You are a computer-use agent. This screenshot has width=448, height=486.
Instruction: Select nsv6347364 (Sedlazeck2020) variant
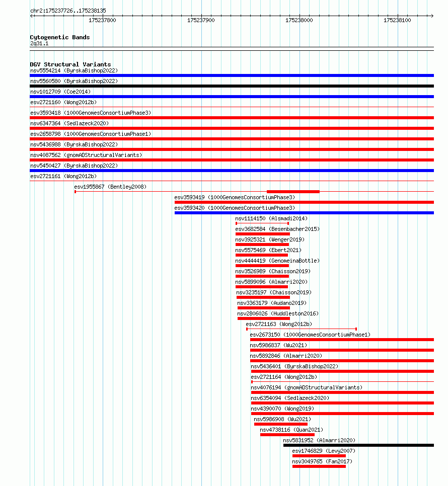(x=69, y=123)
